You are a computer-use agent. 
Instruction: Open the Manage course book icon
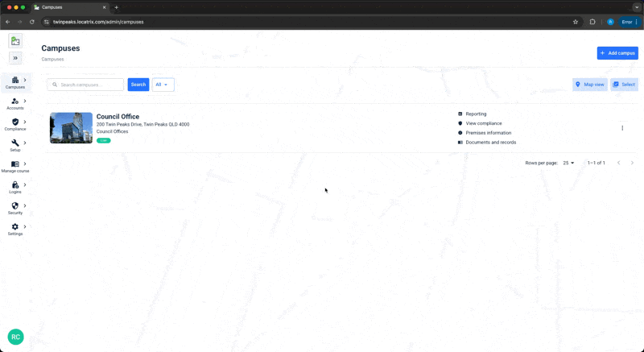(x=15, y=164)
